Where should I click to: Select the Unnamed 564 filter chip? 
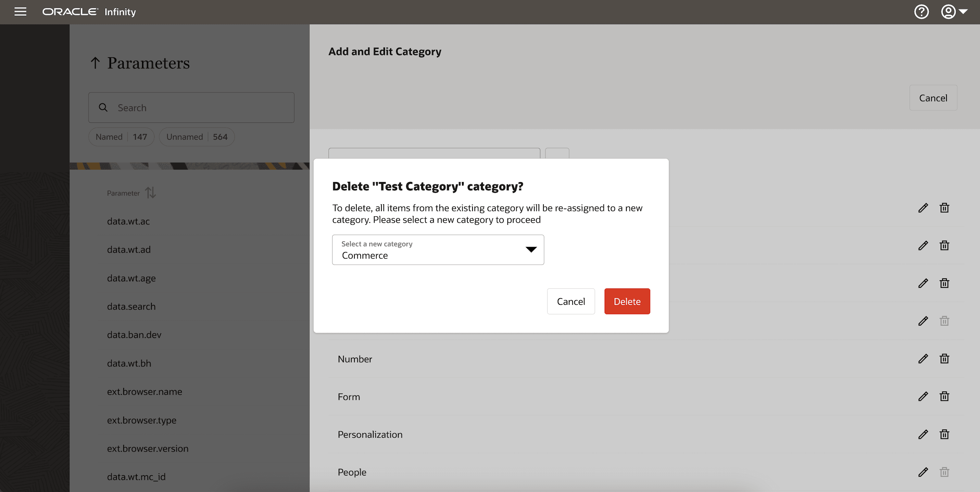(197, 137)
